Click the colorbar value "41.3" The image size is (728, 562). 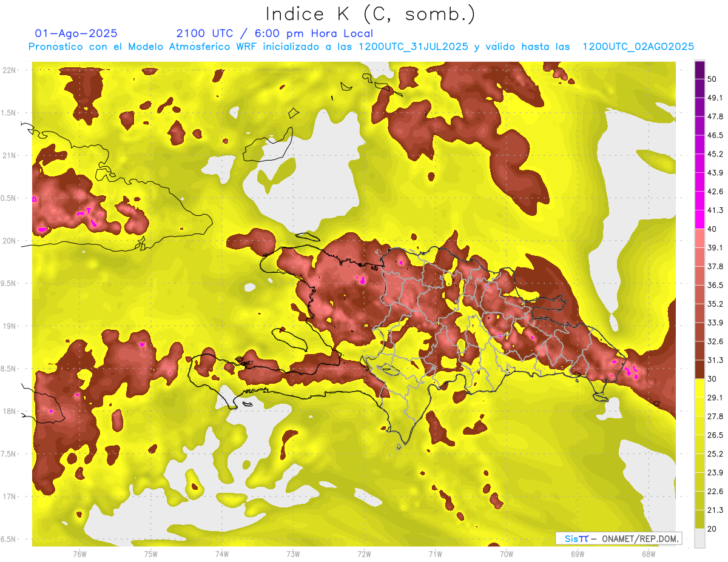pyautogui.click(x=715, y=210)
